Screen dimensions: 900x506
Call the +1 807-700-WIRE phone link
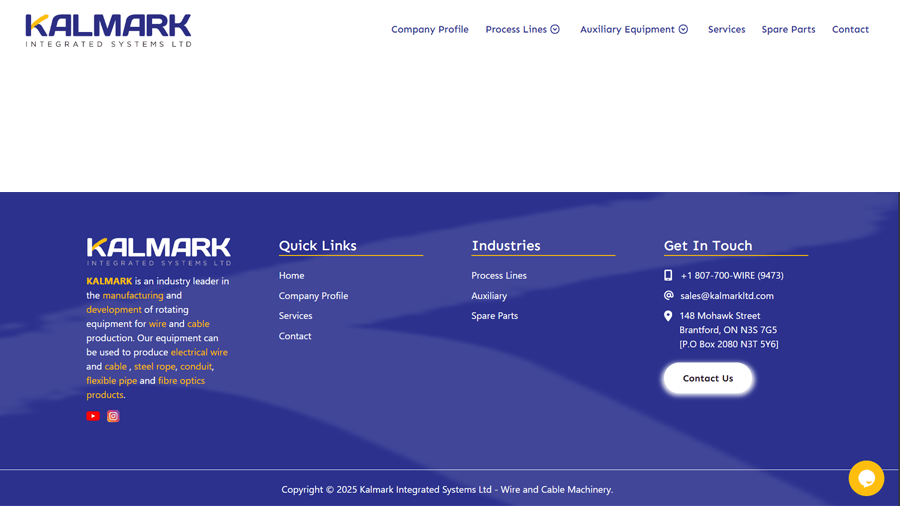[x=732, y=275]
